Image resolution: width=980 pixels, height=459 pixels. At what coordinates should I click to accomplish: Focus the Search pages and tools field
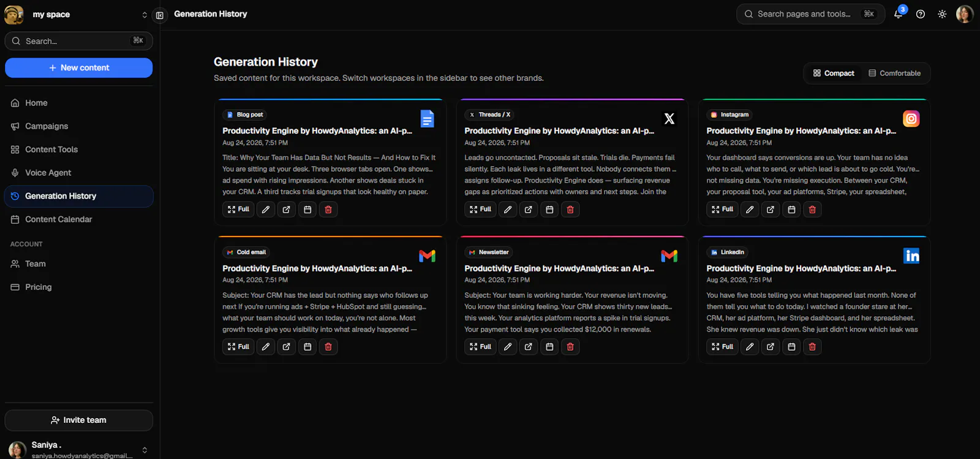tap(810, 14)
